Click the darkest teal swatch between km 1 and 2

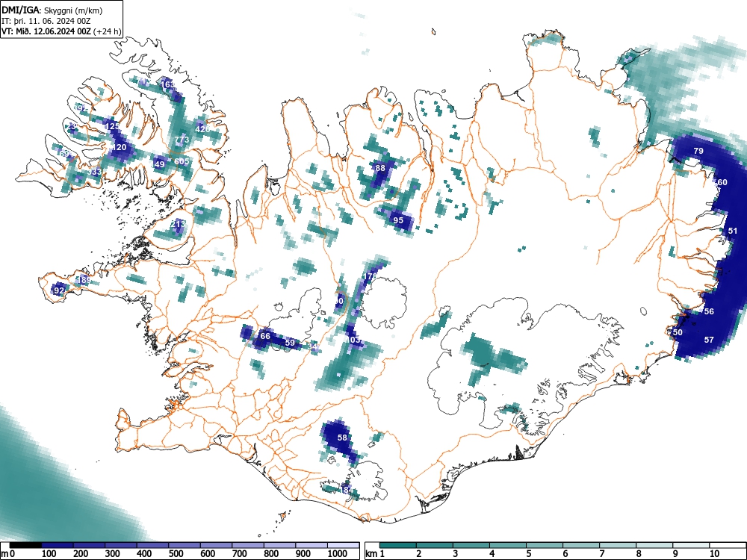pos(398,545)
